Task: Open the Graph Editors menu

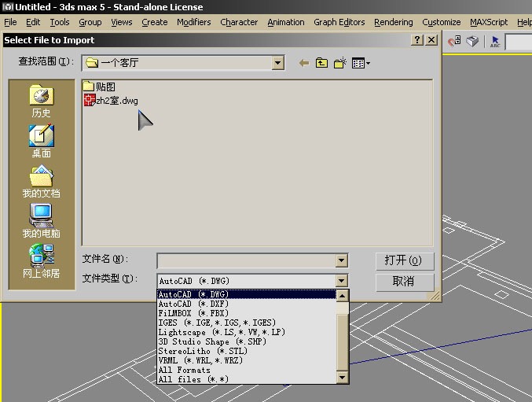Action: (339, 22)
